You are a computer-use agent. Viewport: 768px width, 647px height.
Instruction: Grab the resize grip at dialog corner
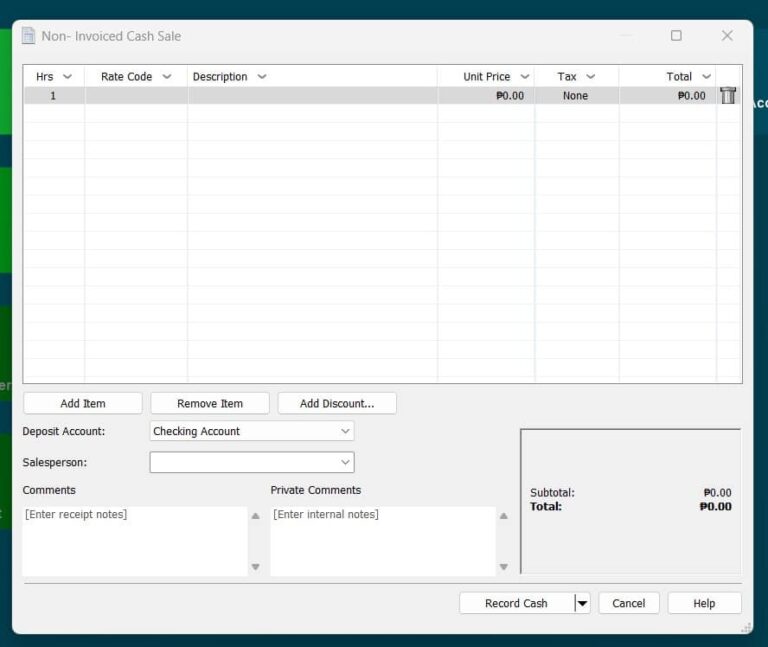(746, 628)
